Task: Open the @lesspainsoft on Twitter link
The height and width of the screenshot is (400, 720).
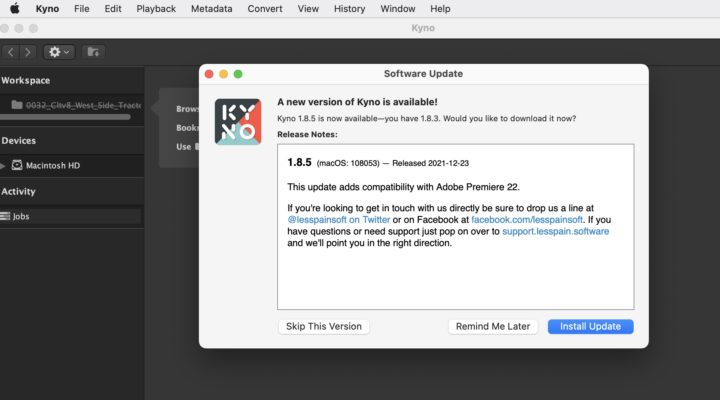Action: coord(338,220)
